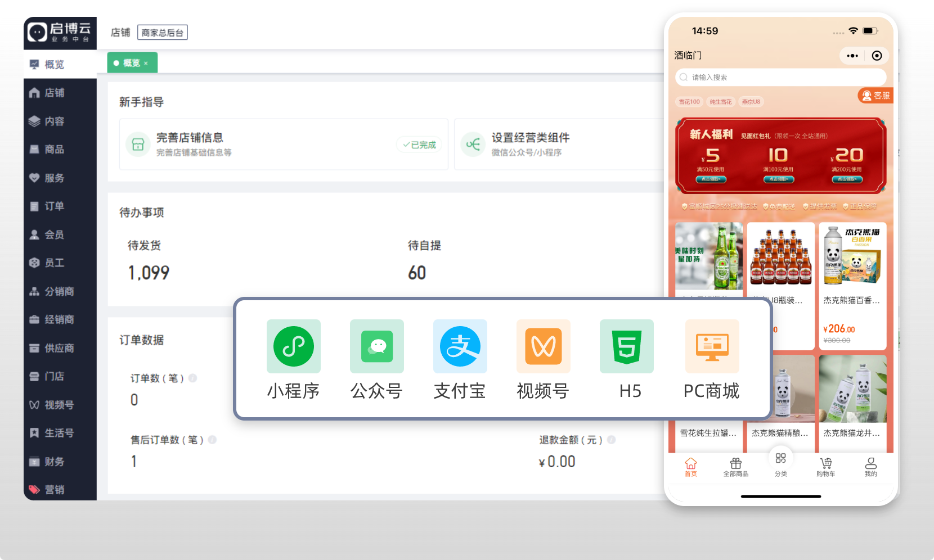Open the 视频号 channel icon in popup

tap(543, 346)
